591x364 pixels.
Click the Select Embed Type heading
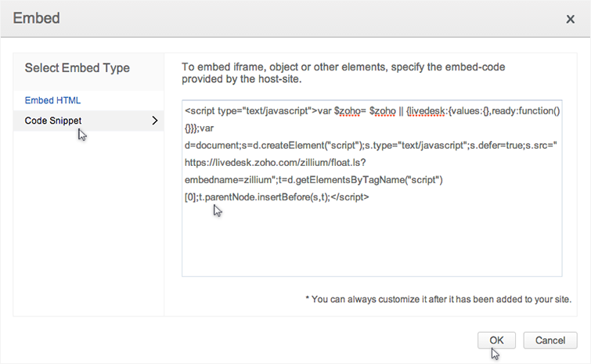point(77,68)
